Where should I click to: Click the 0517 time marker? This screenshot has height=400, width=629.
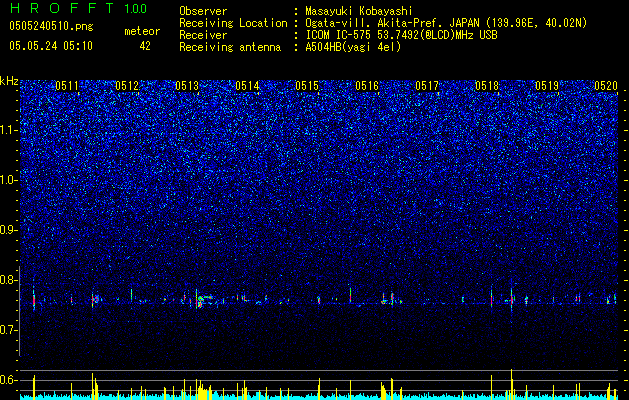[x=427, y=86]
